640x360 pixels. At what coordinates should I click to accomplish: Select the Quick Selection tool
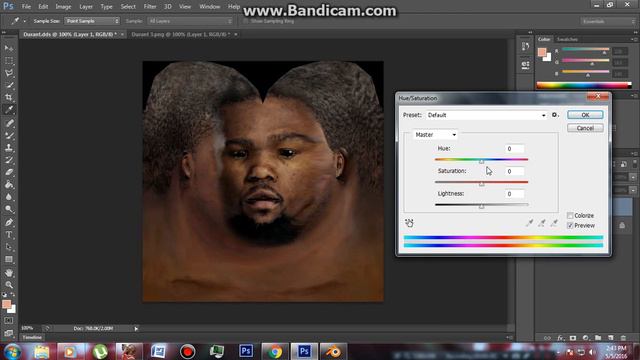[9, 85]
